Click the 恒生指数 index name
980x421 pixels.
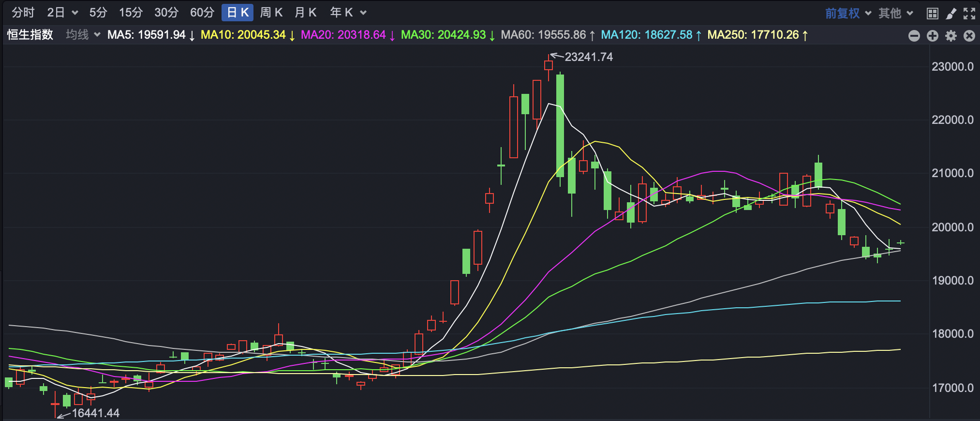coord(30,35)
